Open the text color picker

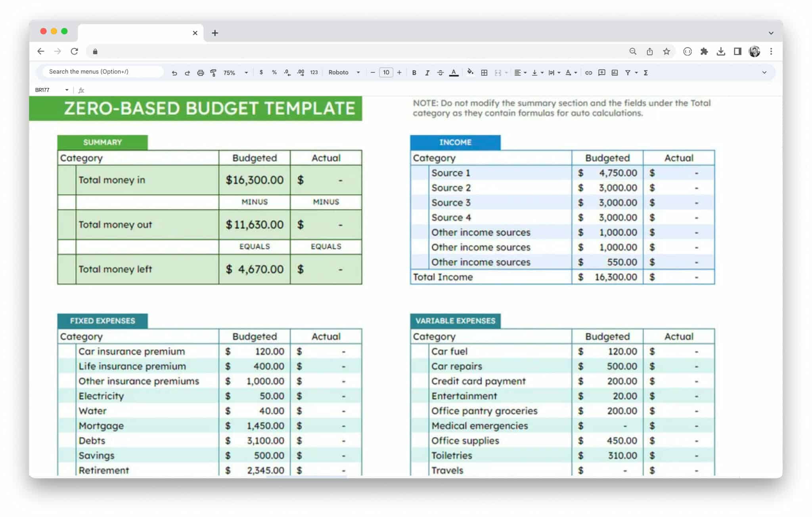[454, 73]
